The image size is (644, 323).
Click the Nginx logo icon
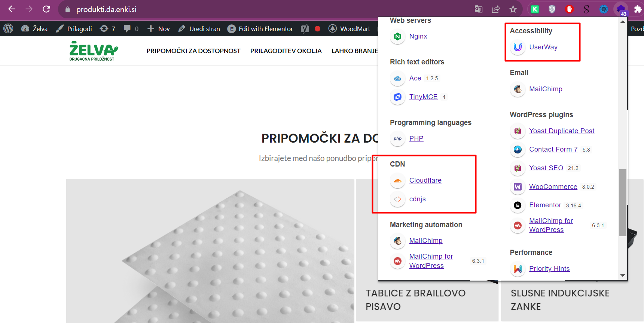(x=397, y=36)
